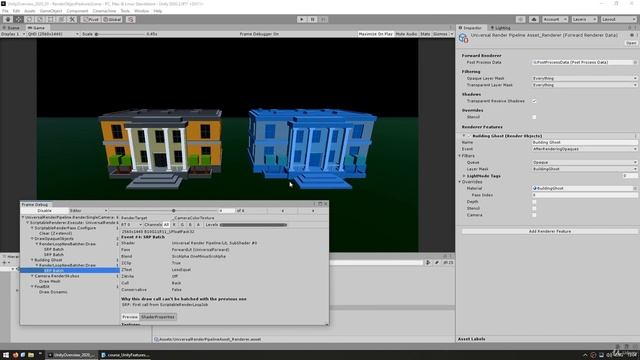Viewport: 640px width, 360px height.
Task: Open Event AfterRenderingOpaques dropdown
Action: (584, 149)
